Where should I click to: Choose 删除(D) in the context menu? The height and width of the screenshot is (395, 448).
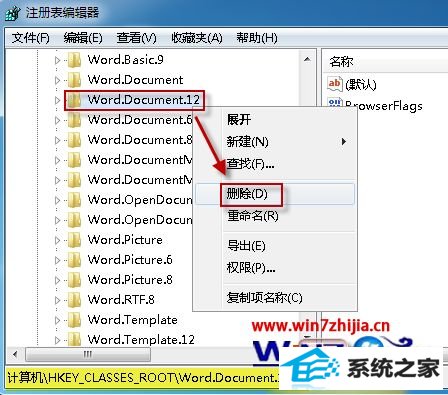pyautogui.click(x=275, y=194)
